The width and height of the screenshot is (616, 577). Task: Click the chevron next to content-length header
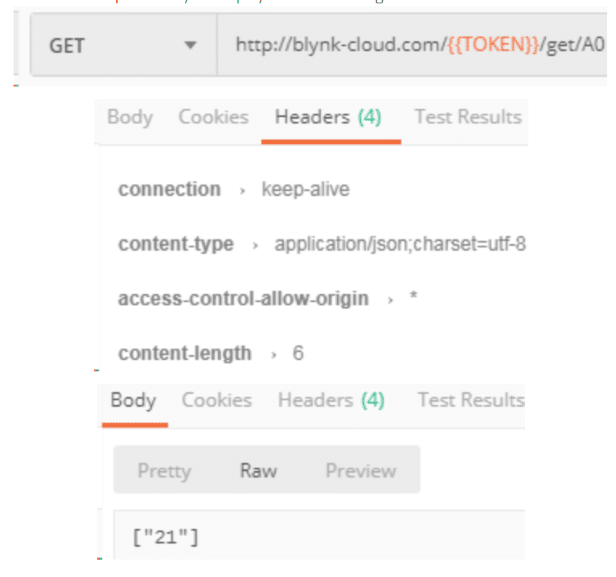274,354
